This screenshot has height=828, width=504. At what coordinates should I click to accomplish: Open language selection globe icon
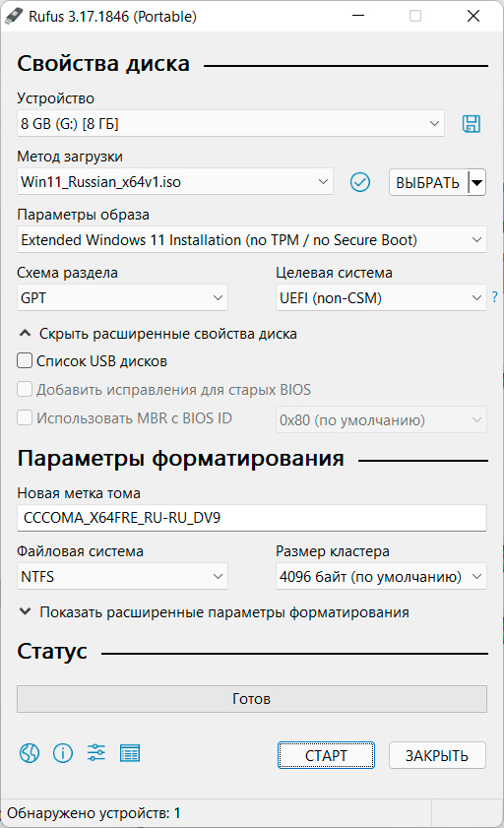pyautogui.click(x=30, y=753)
